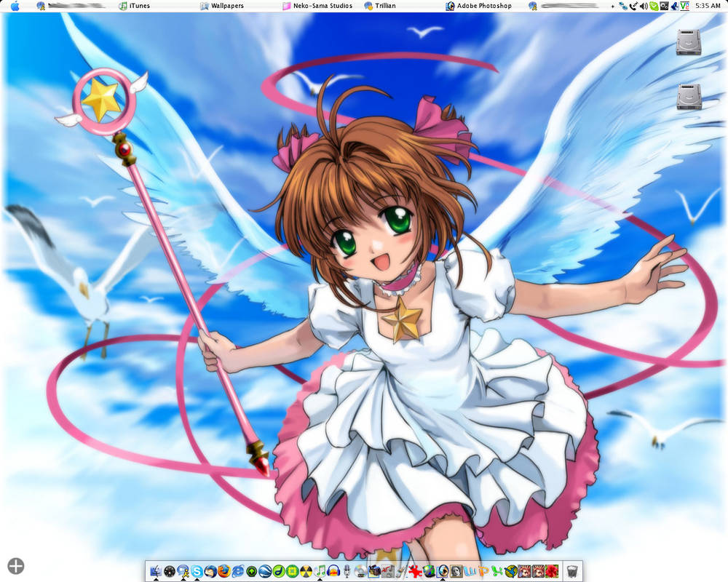The height and width of the screenshot is (582, 728).
Task: Switch to the Wallpapers window tab
Action: 222,6
